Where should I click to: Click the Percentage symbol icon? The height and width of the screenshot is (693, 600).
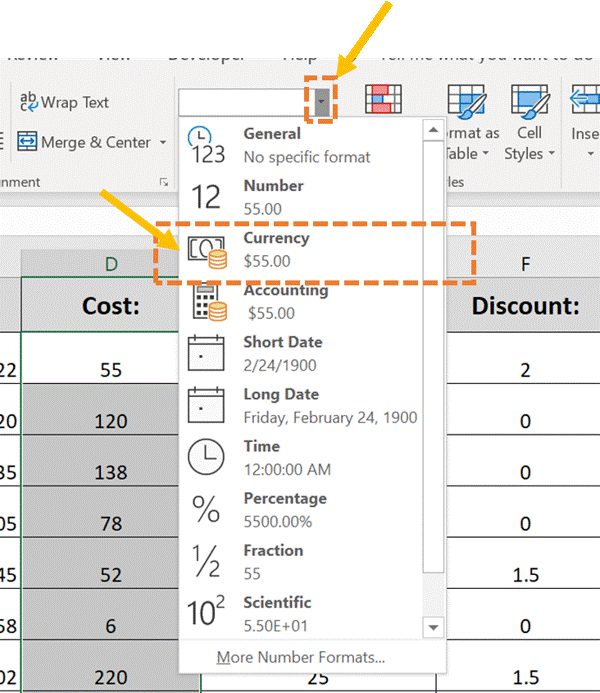coord(206,509)
